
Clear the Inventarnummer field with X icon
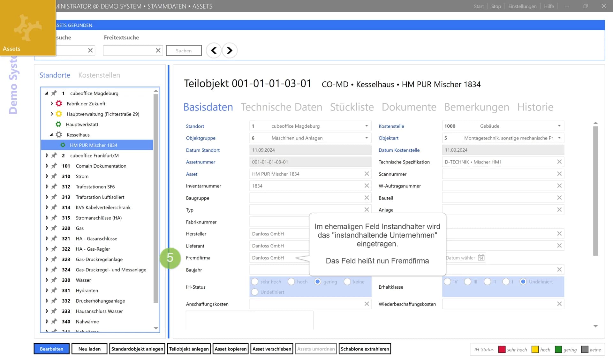coord(367,186)
